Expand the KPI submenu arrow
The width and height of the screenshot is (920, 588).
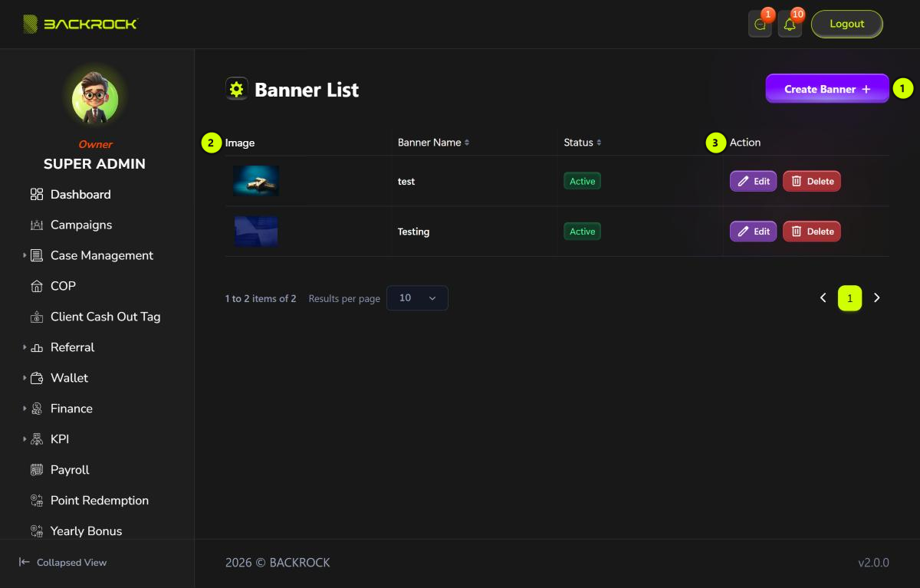click(25, 439)
